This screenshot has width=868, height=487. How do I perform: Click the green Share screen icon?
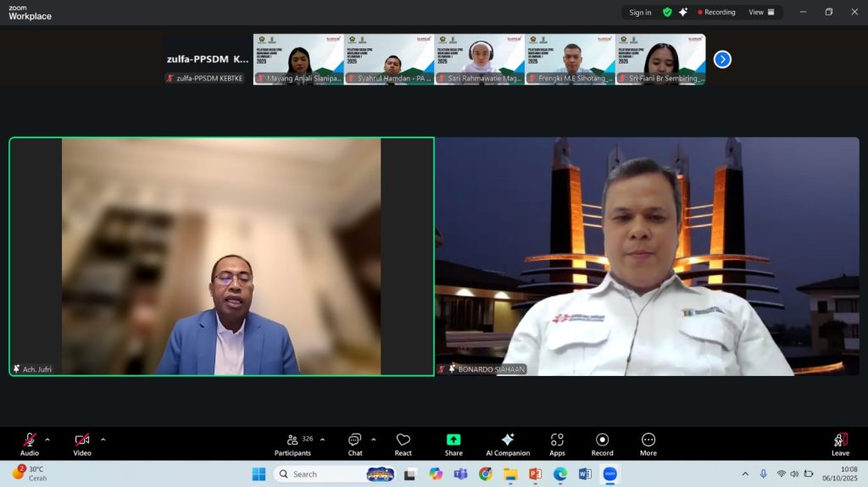453,444
